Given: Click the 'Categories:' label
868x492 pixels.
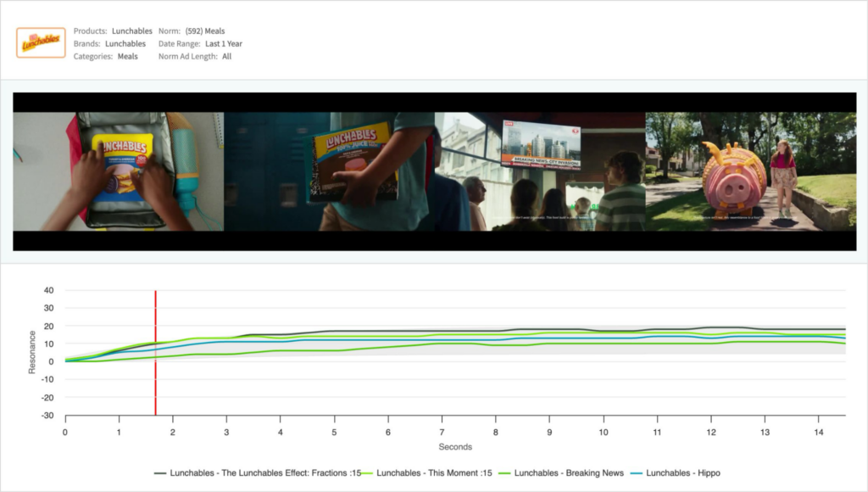Looking at the screenshot, I should (x=93, y=57).
